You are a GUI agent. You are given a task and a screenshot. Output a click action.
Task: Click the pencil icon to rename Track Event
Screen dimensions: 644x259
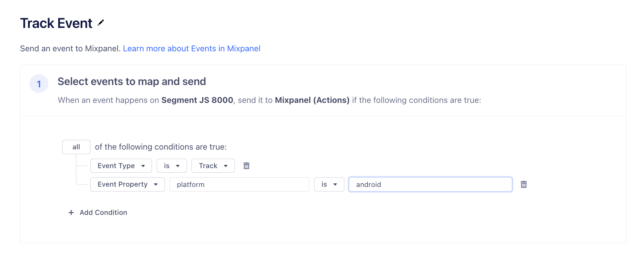(101, 23)
